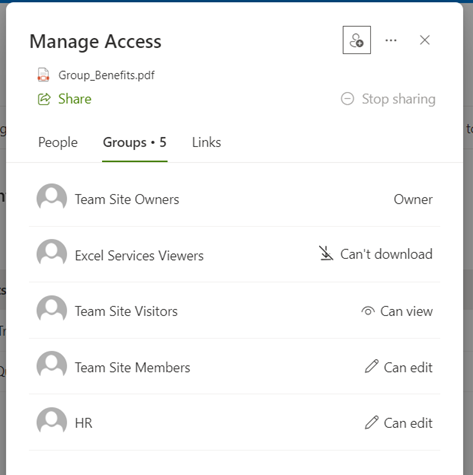Image resolution: width=473 pixels, height=475 pixels.
Task: Open the Can view permission for Team Site Visitors
Action: point(397,311)
